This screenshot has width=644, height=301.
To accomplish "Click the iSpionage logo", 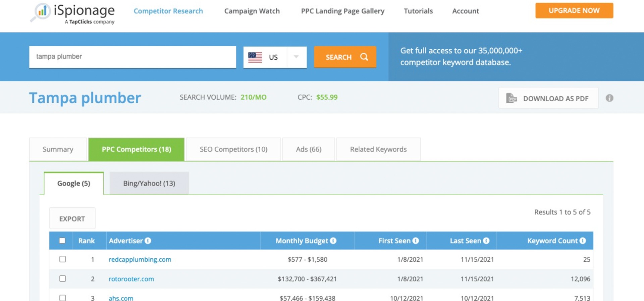I will pos(72,13).
